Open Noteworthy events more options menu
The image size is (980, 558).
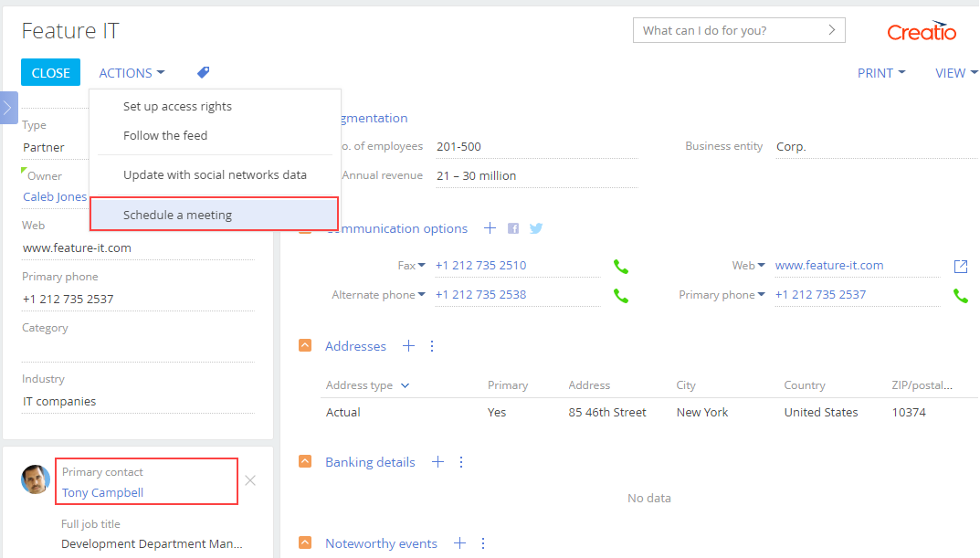pos(483,543)
